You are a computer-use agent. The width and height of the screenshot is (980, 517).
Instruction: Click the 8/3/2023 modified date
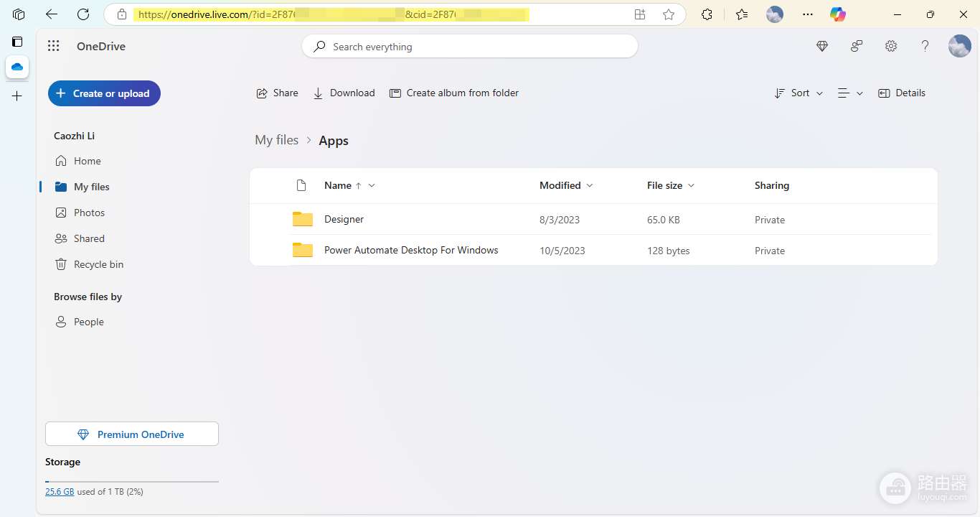[x=560, y=220]
